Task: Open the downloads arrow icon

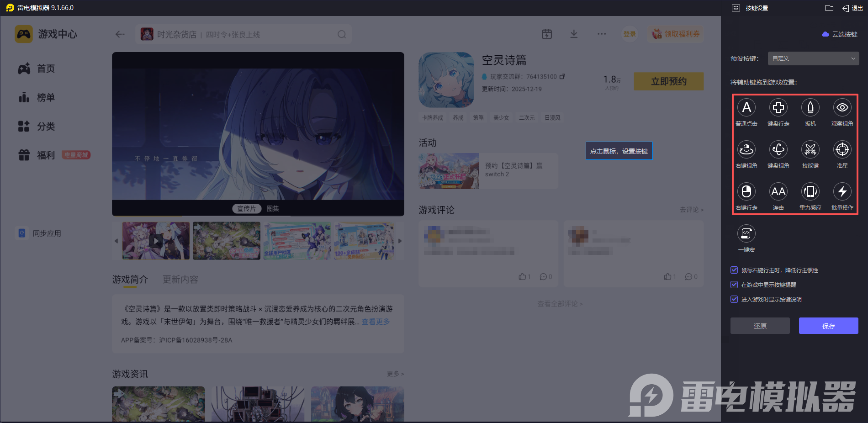Action: point(574,34)
